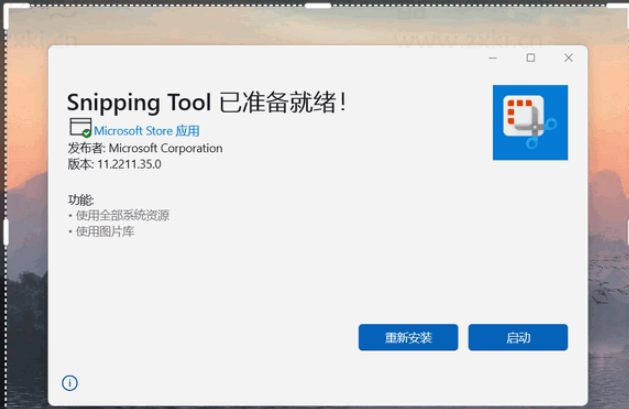Click the green checkmark badge by Microsoft Store

(x=87, y=132)
